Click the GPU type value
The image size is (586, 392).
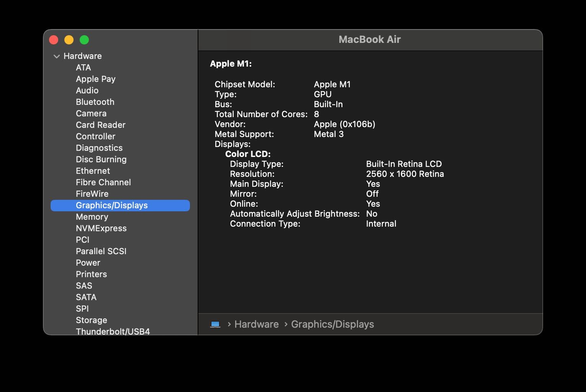tap(322, 94)
